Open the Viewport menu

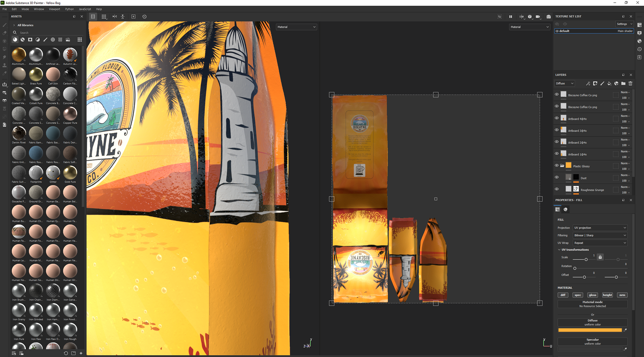tap(54, 9)
